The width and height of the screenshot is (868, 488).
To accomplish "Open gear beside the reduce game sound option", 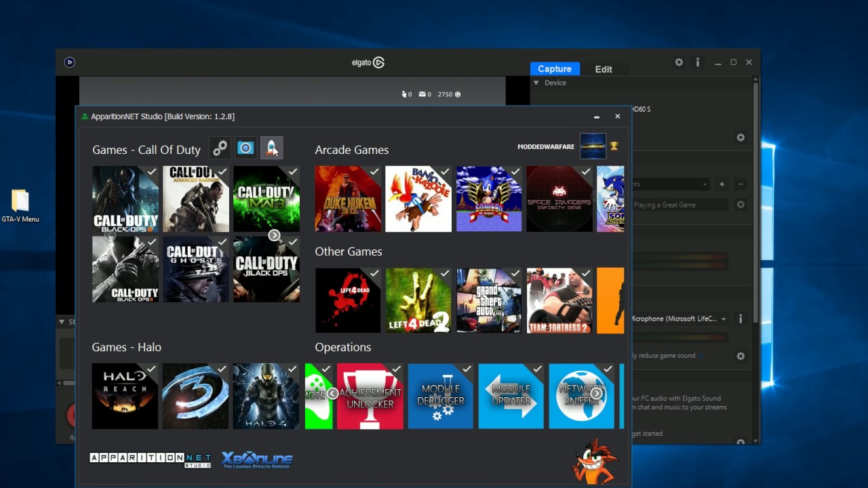I will point(741,356).
